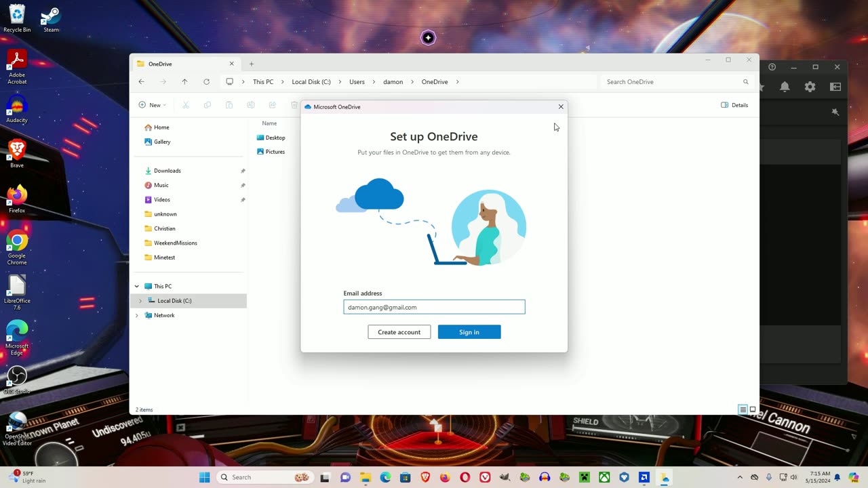Close the Microsoft OneDrive dialog

pos(561,106)
